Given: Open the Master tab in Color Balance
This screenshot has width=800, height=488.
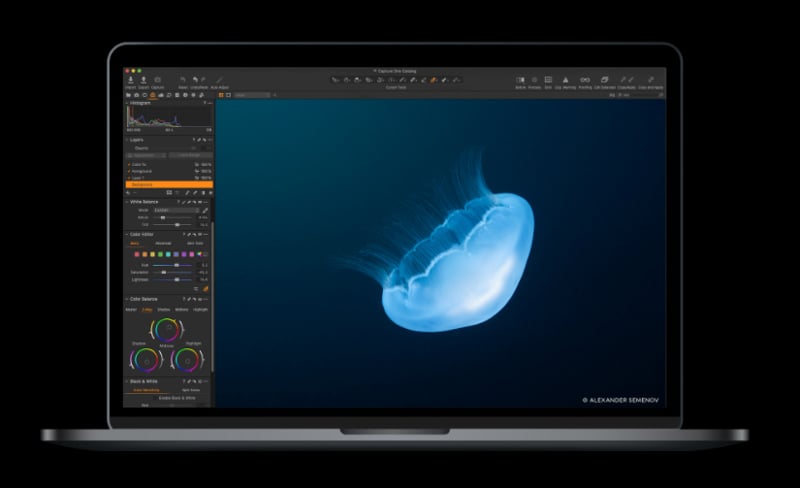Looking at the screenshot, I should click(131, 309).
